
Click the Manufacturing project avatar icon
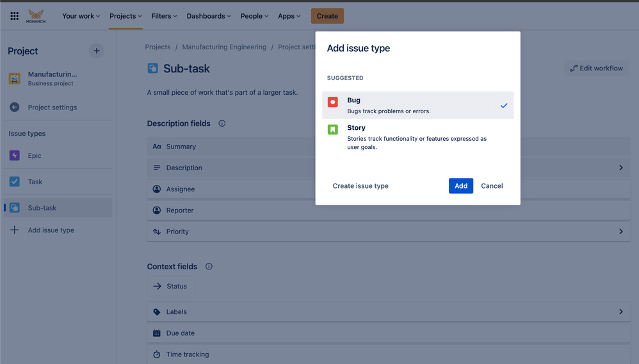point(15,78)
